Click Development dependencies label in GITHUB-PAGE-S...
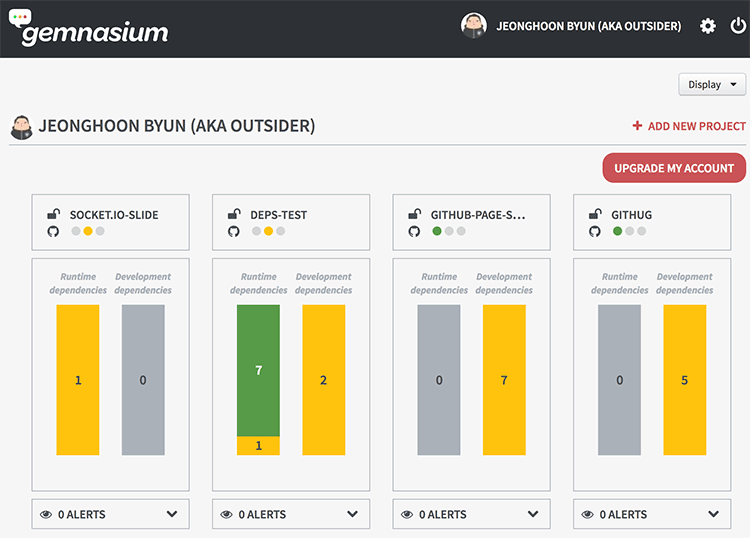This screenshot has height=538, width=750. [x=504, y=284]
